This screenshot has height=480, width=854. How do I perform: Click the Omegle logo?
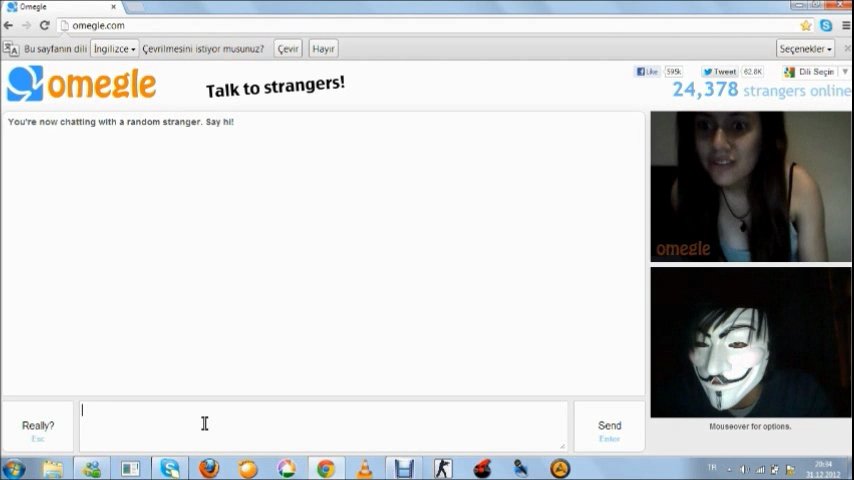click(82, 84)
